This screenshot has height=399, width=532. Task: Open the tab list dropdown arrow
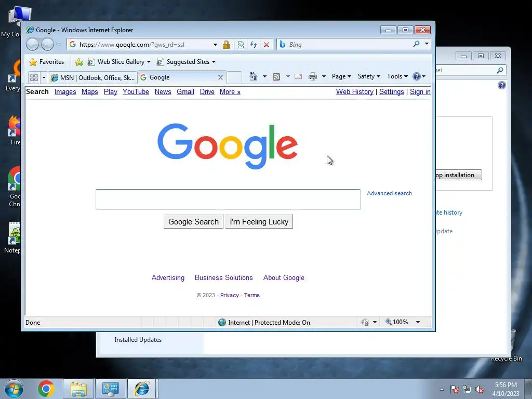[44, 78]
